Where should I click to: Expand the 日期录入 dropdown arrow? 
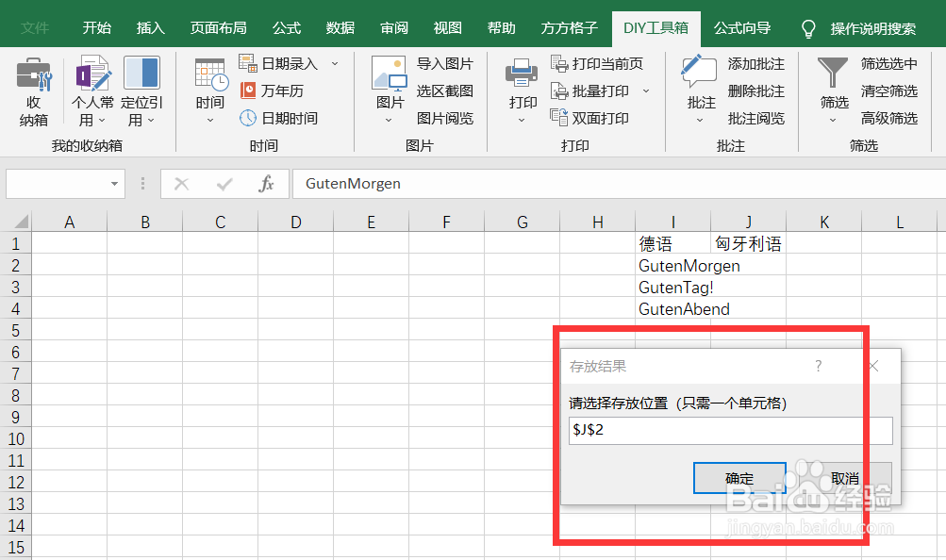335,63
